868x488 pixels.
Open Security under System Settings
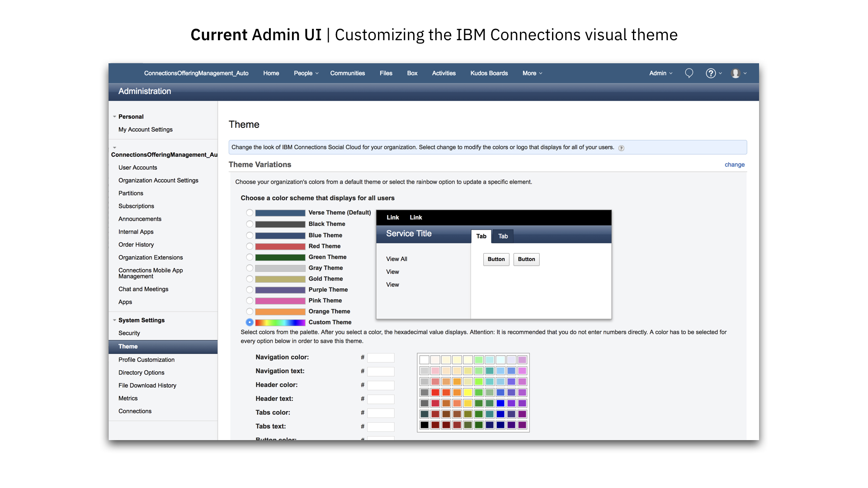[129, 333]
